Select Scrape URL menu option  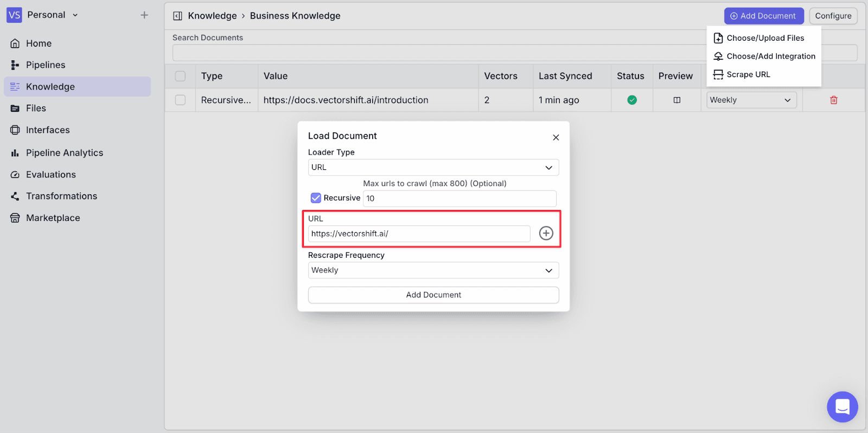tap(764, 74)
